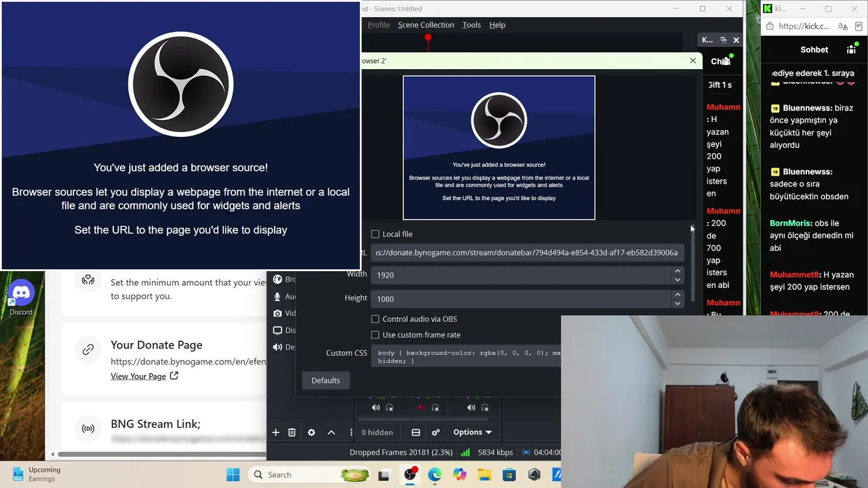
Task: Open the Scene Collection menu
Action: click(x=426, y=25)
